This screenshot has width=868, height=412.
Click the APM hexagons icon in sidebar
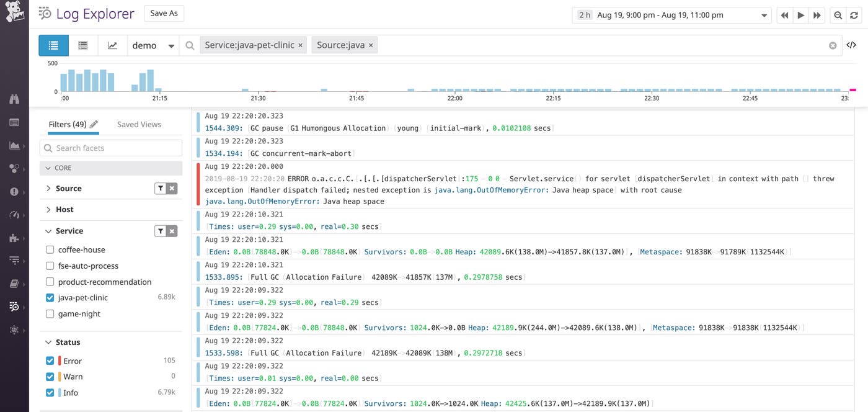point(14,168)
